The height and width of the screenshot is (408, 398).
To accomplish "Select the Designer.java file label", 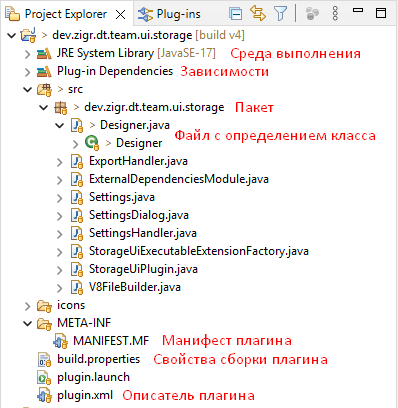I will coord(135,125).
